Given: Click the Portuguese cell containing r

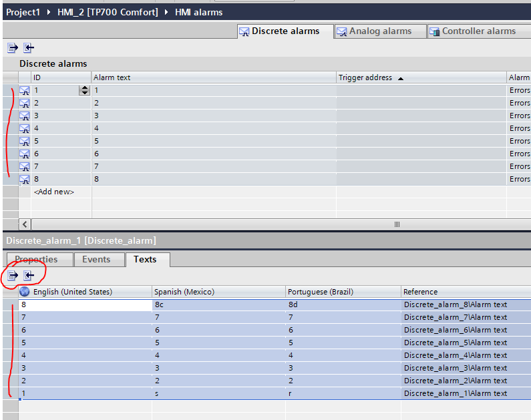Looking at the screenshot, I should [x=343, y=393].
